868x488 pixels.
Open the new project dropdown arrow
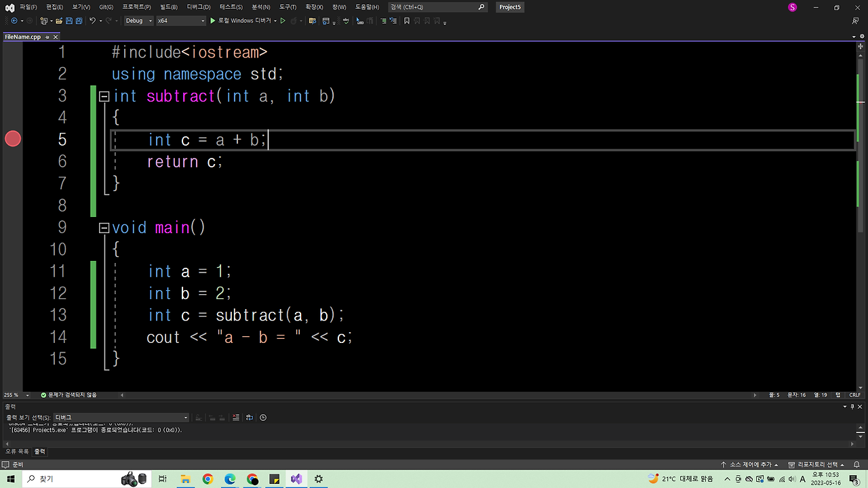point(52,21)
